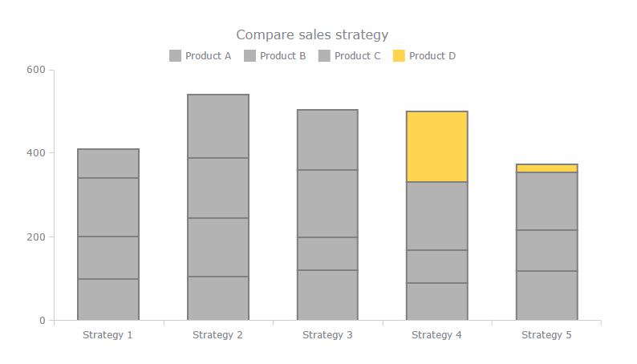Toggle the Product A legend label
The image size is (637, 364).
[208, 56]
